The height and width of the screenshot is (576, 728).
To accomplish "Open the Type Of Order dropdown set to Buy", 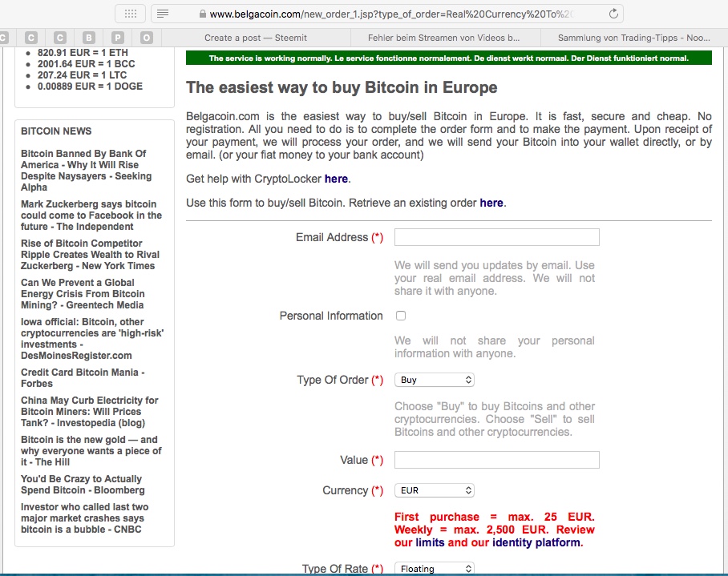I will 434,380.
